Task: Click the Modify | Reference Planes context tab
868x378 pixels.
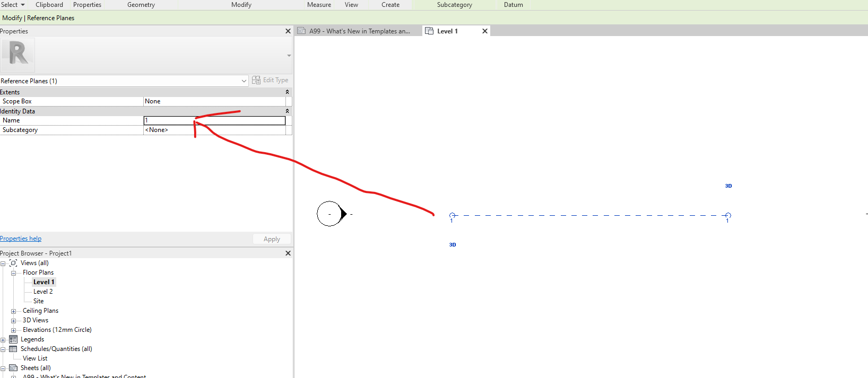Action: click(38, 18)
